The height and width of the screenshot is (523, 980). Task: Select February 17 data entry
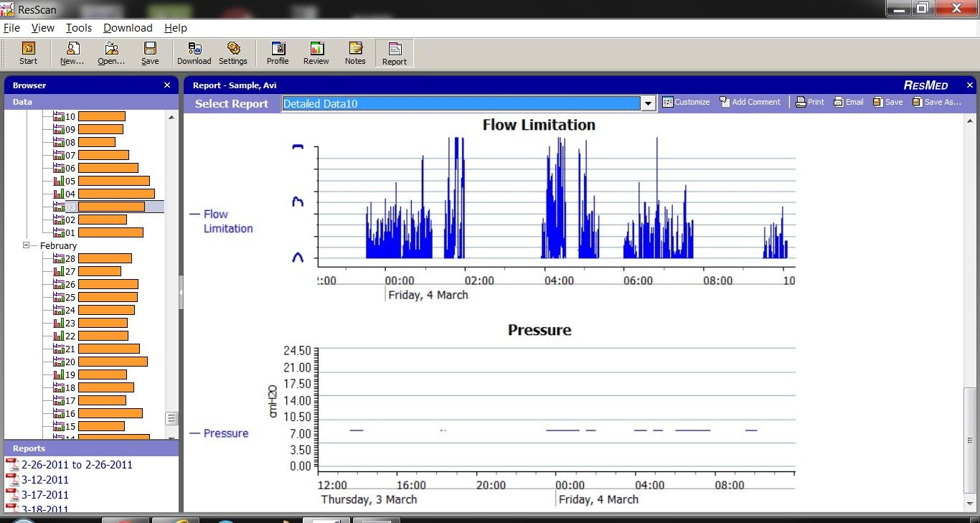tap(90, 400)
